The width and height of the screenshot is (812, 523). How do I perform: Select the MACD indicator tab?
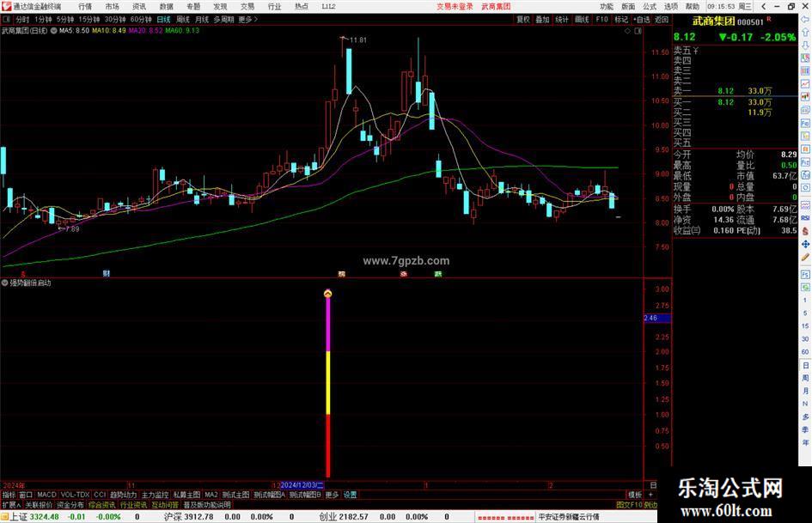[46, 495]
